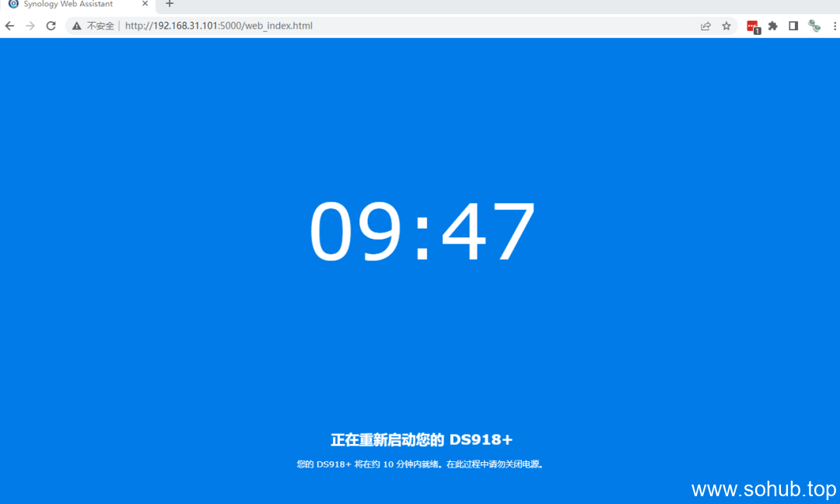The width and height of the screenshot is (840, 504).
Task: Click the forward navigation arrow
Action: pyautogui.click(x=30, y=25)
